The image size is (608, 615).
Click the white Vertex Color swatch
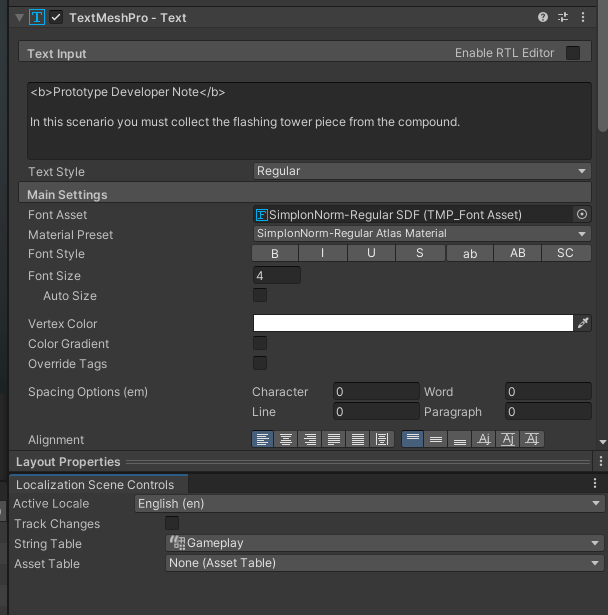click(x=412, y=323)
